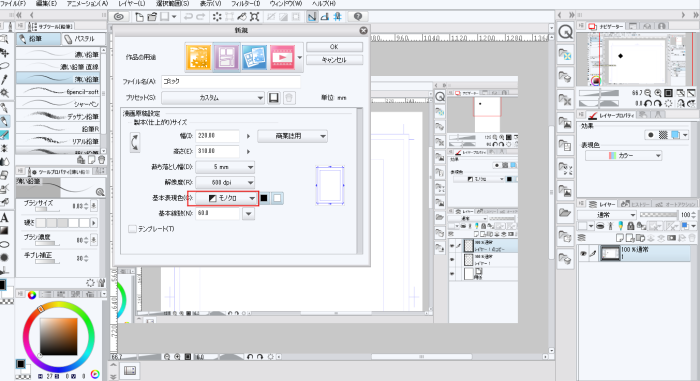The height and width of the screenshot is (381, 700).
Task: Confirm the new dialog with OK
Action: 334,47
